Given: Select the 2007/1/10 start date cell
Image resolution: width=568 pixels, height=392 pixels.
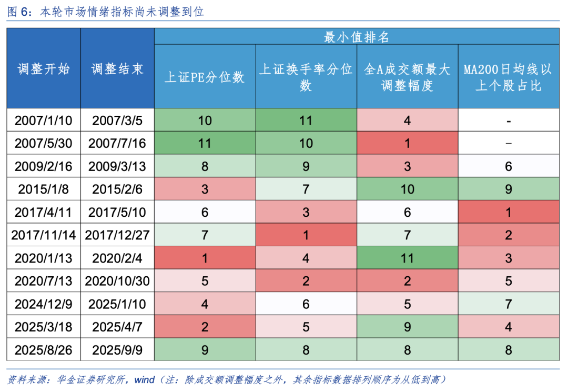Looking at the screenshot, I should 43,120.
